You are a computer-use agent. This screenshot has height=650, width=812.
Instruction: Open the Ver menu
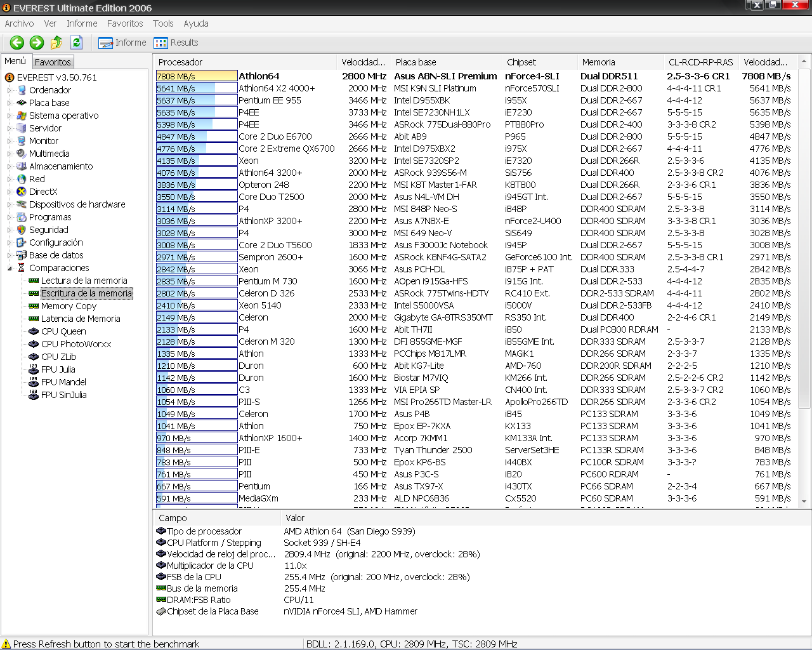point(50,23)
